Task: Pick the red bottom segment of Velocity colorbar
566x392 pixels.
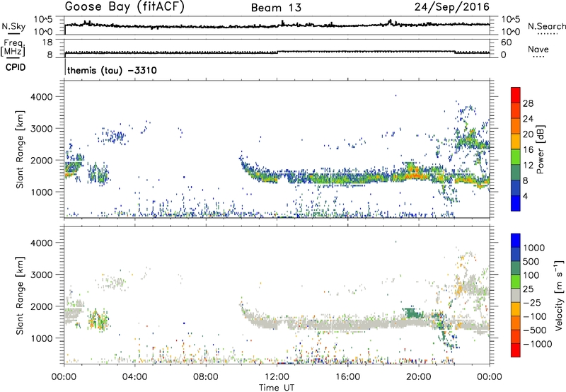Action: pos(516,350)
